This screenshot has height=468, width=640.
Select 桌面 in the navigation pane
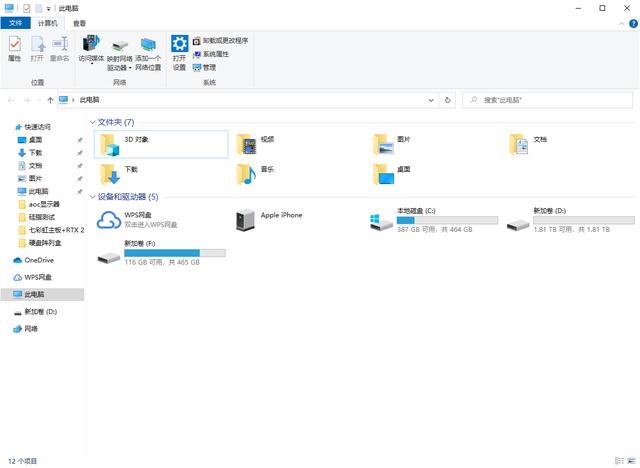click(30, 140)
